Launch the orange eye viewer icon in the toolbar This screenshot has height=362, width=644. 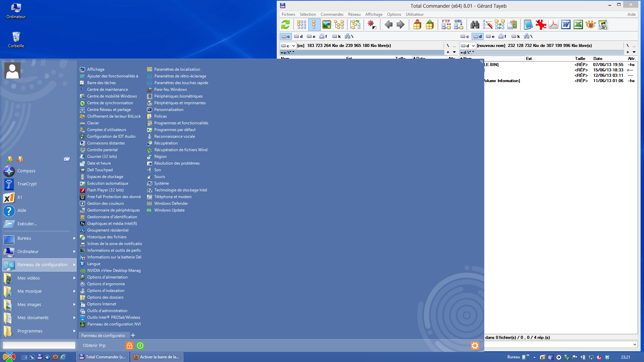click(x=590, y=24)
